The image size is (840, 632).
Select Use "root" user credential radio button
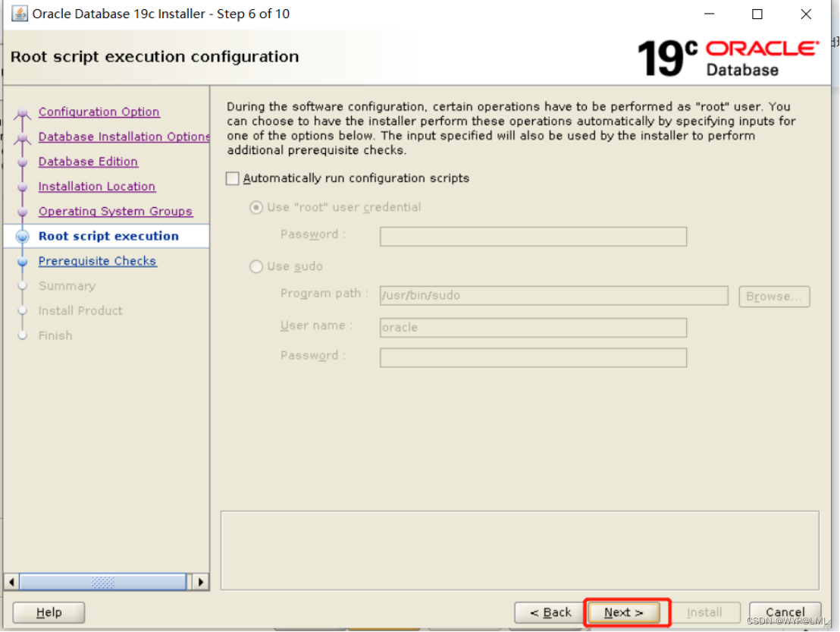[x=256, y=207]
